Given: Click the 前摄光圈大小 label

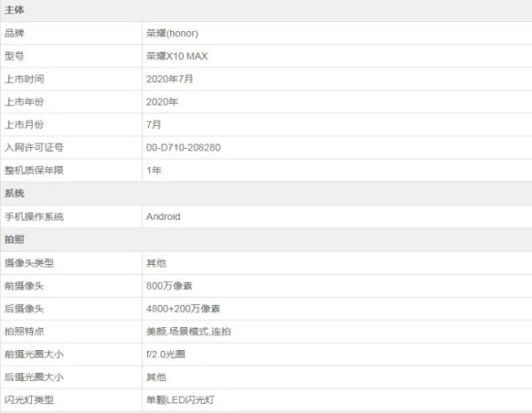Looking at the screenshot, I should point(34,355).
